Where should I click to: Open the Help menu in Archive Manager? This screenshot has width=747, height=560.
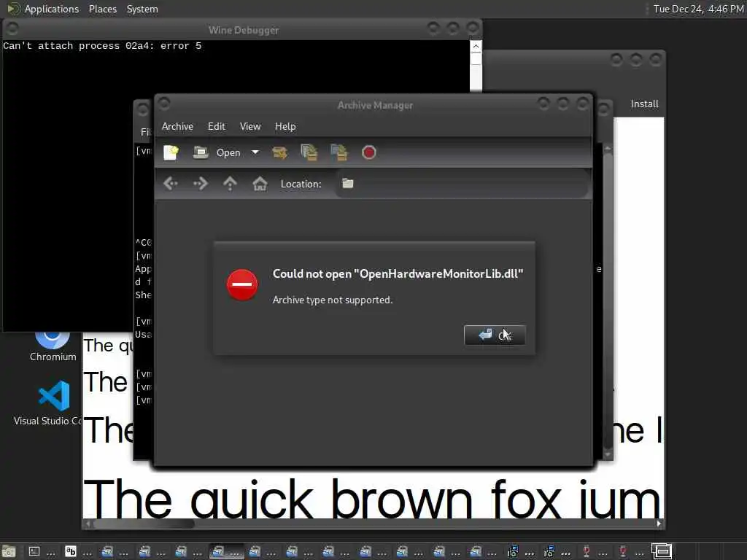285,126
